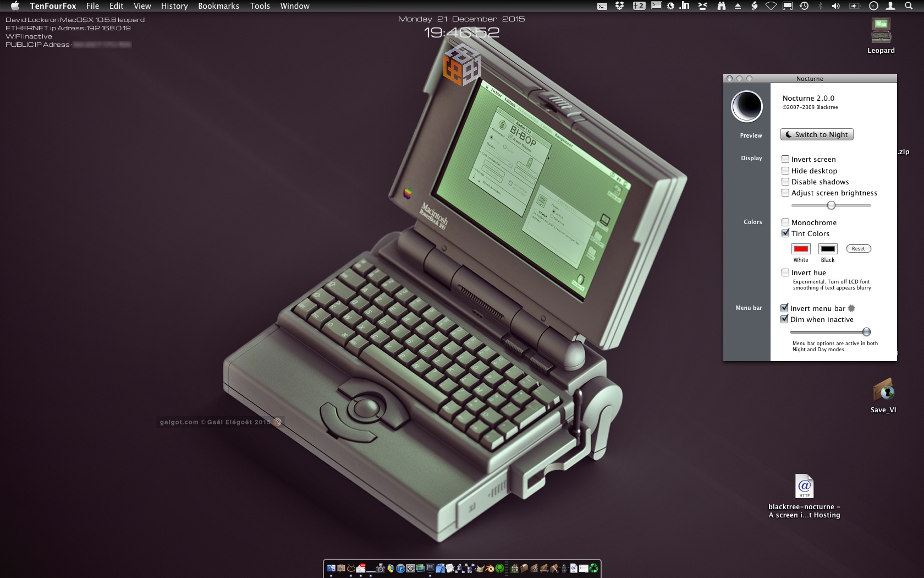Screen dimensions: 924x578
Task: Click the 'Monday 21 December 2015' date text
Action: [x=461, y=19]
